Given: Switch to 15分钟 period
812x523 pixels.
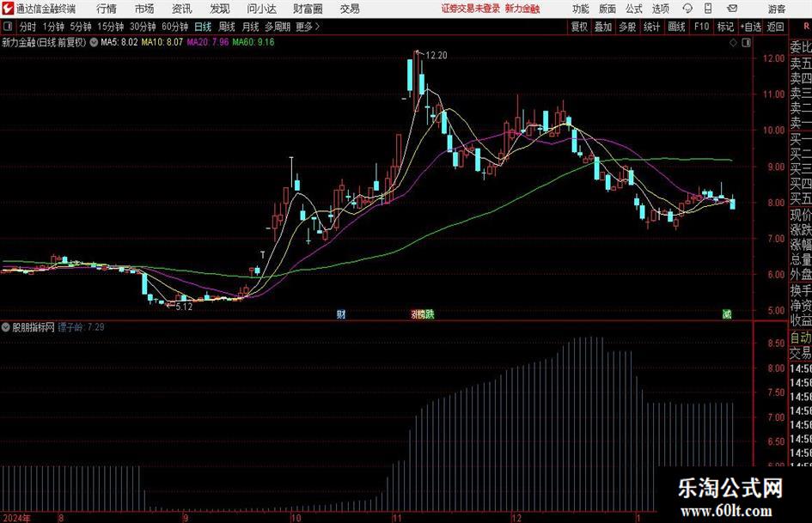Looking at the screenshot, I should 110,27.
